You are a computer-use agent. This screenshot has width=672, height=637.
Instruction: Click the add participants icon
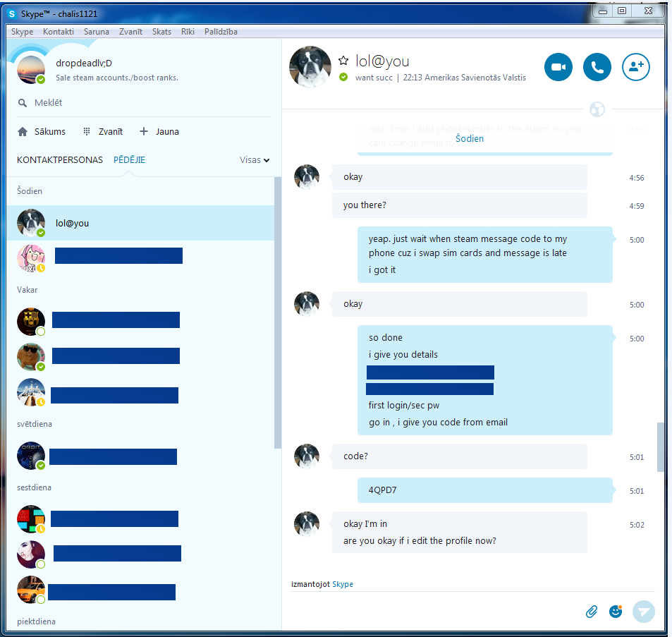pos(635,67)
